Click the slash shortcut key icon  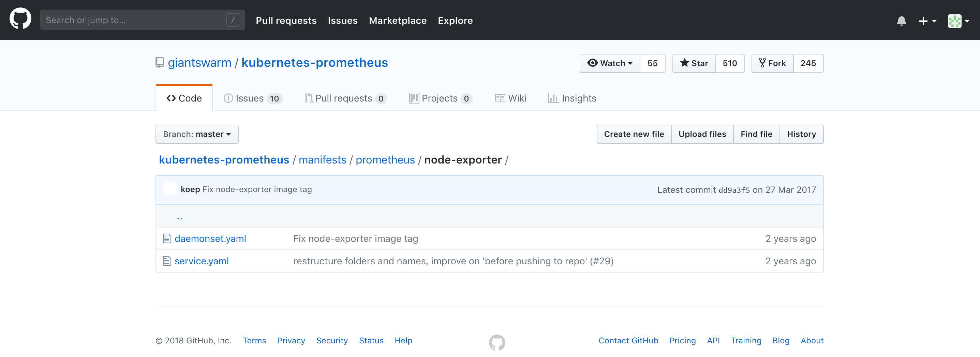[233, 20]
